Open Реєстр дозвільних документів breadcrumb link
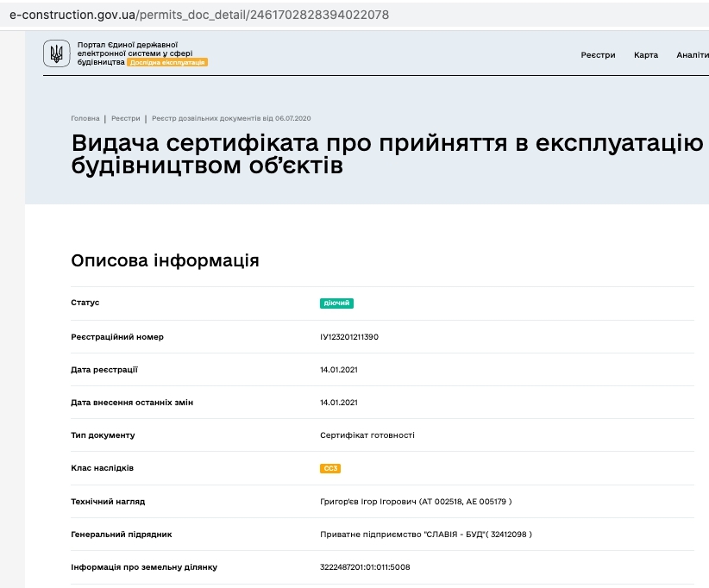This screenshot has width=709, height=588. [231, 118]
